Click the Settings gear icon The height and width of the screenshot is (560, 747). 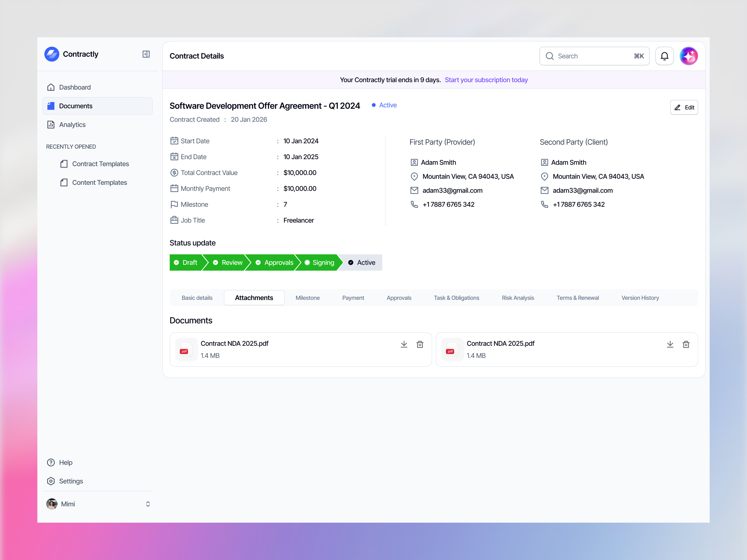[51, 481]
